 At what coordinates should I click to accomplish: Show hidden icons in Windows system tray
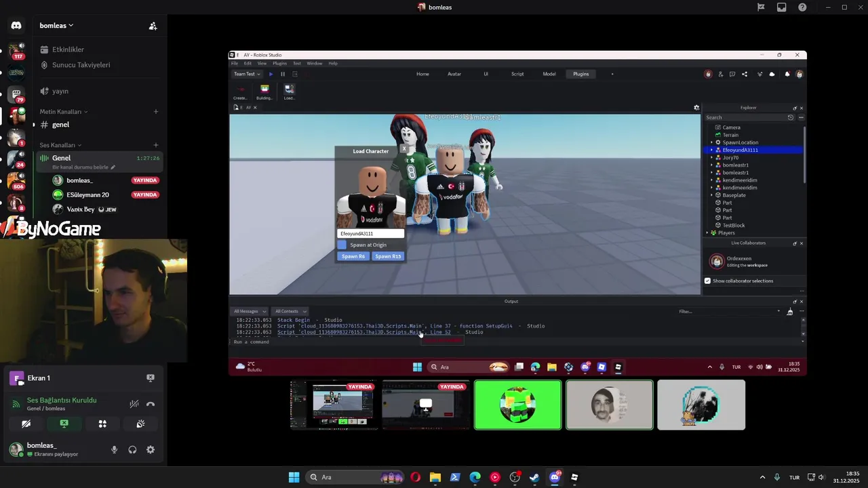(x=762, y=477)
